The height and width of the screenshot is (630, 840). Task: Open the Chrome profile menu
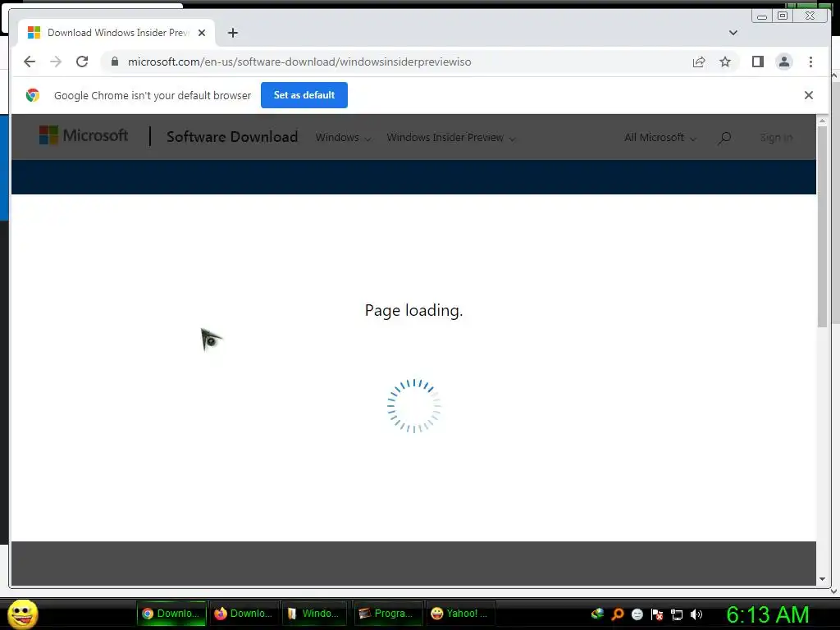pos(783,62)
